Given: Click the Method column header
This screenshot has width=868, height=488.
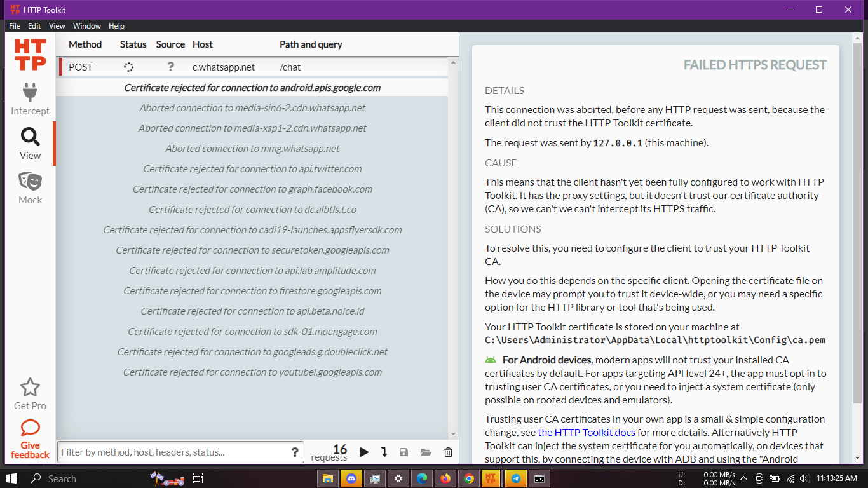Looking at the screenshot, I should point(85,44).
